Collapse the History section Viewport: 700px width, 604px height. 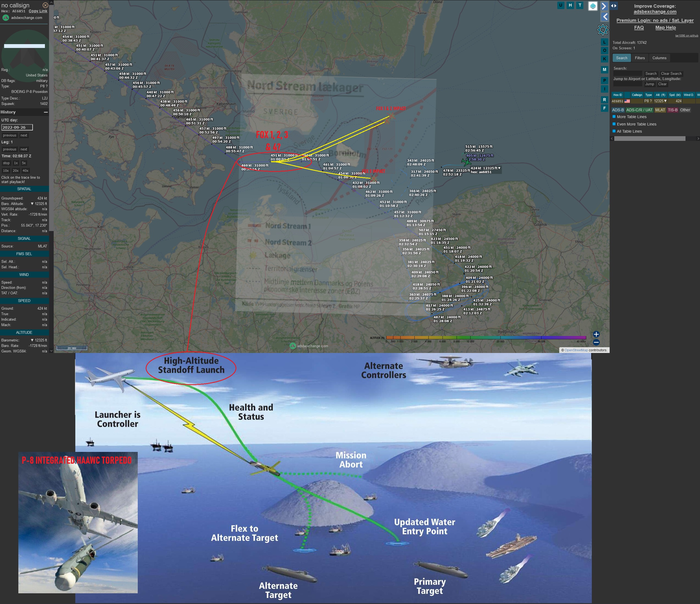[x=46, y=112]
